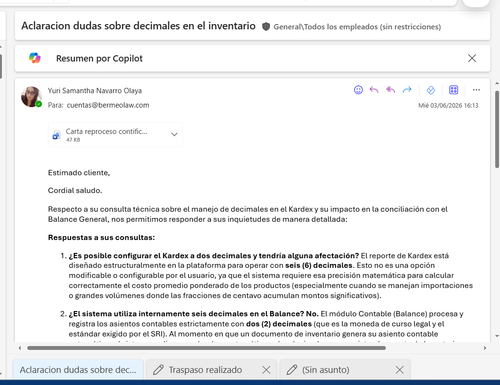Viewport: 500px width, 385px height.
Task: Click the pencil icon on Traspaso realizado
Action: coord(158,370)
